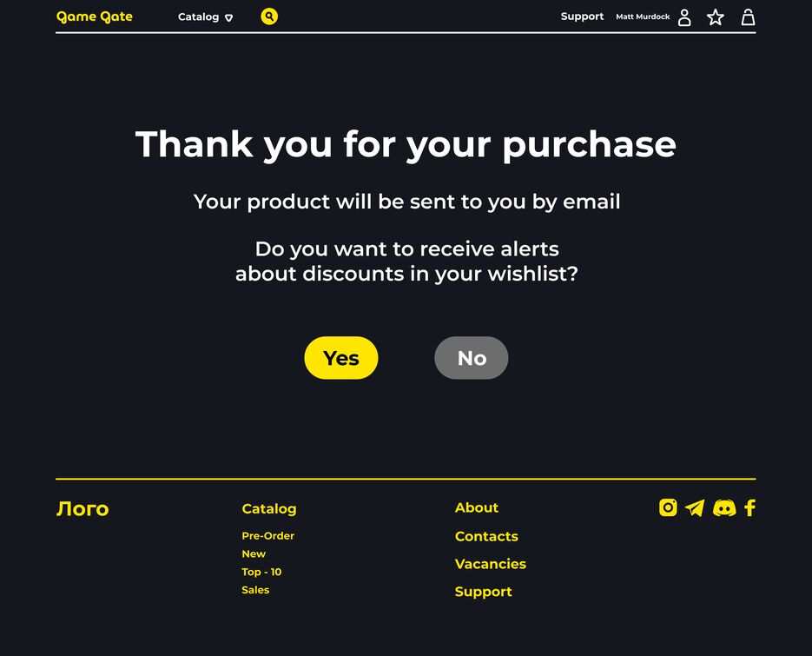This screenshot has width=812, height=656.
Task: Open the Vacancies footer link
Action: pos(491,564)
